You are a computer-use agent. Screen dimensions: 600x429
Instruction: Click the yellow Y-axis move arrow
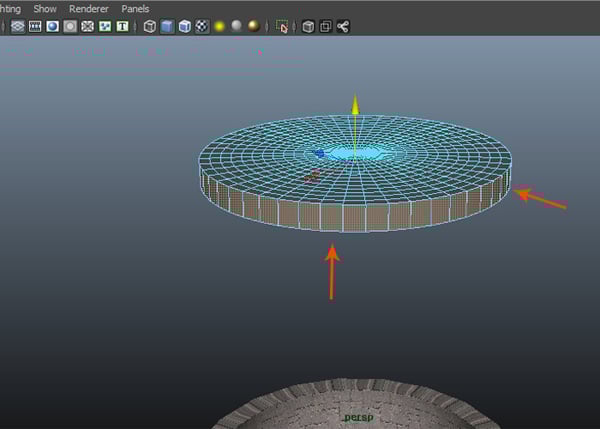click(x=354, y=105)
